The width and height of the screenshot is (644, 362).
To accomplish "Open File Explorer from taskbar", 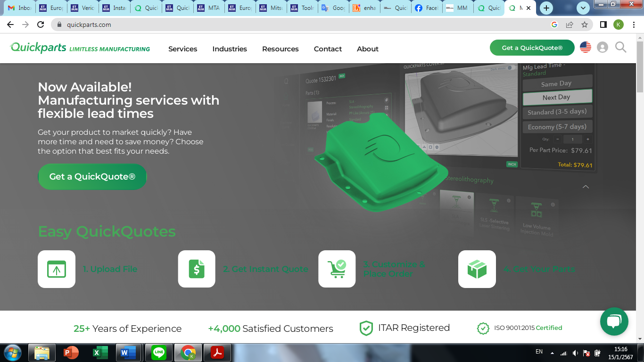I will point(42,353).
